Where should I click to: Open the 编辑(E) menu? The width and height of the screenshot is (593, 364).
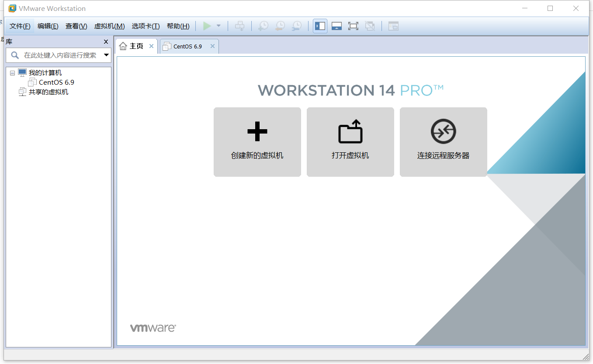click(x=48, y=26)
